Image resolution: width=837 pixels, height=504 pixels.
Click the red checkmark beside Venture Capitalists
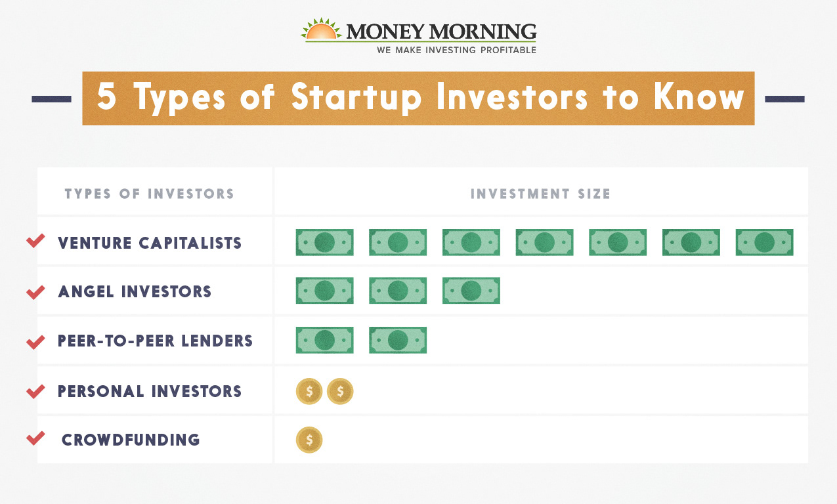tap(35, 241)
